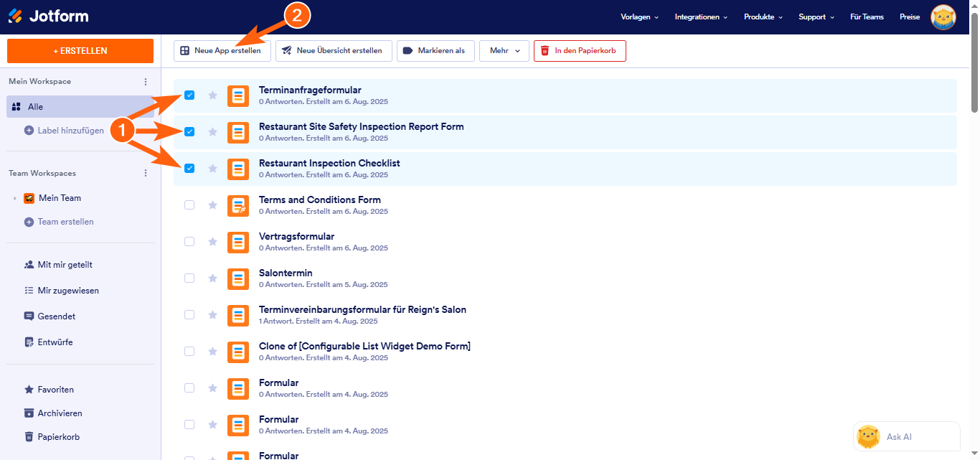Click the Vertragsformular form icon
The width and height of the screenshot is (980, 460).
pos(238,242)
